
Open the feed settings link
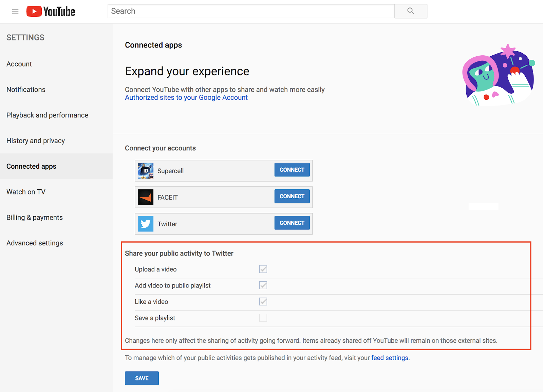pyautogui.click(x=389, y=357)
